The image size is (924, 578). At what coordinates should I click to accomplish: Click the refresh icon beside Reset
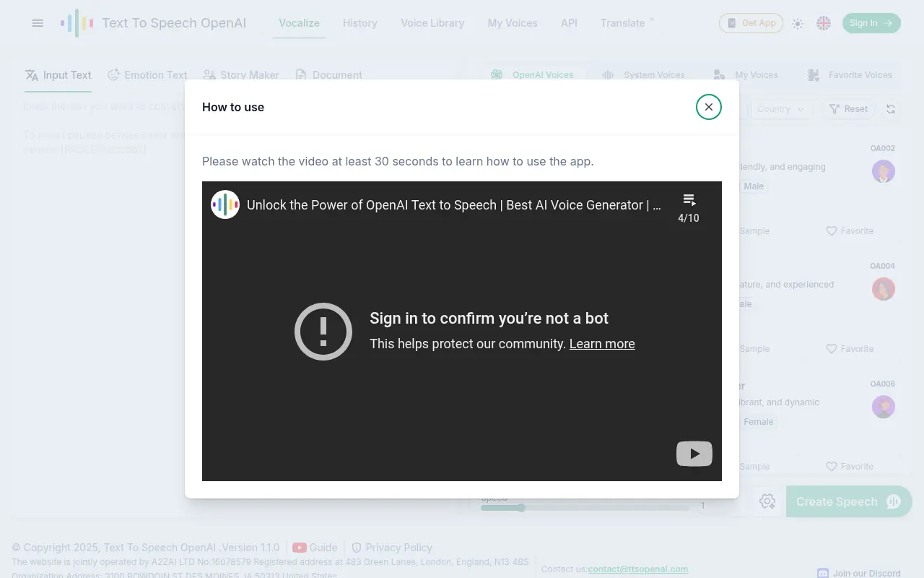tap(891, 109)
